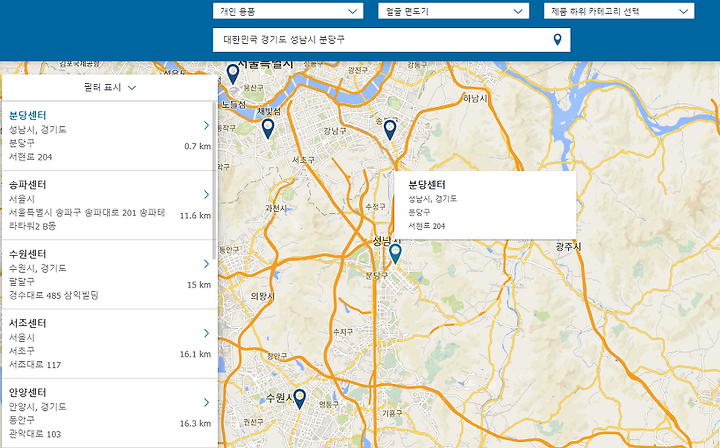The image size is (720, 448).
Task: Open 분당센터 details arrow
Action: tap(206, 125)
